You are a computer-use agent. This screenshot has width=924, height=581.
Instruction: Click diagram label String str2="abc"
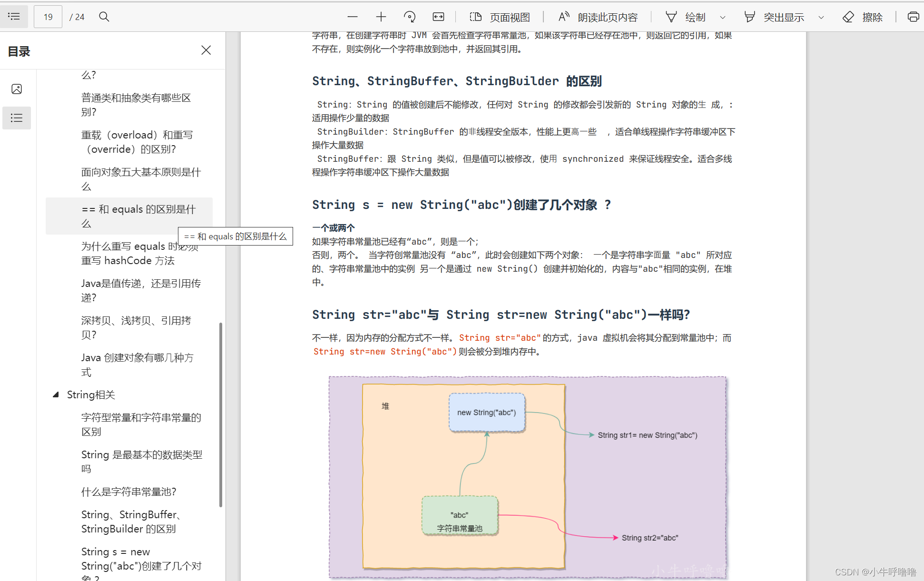(650, 538)
